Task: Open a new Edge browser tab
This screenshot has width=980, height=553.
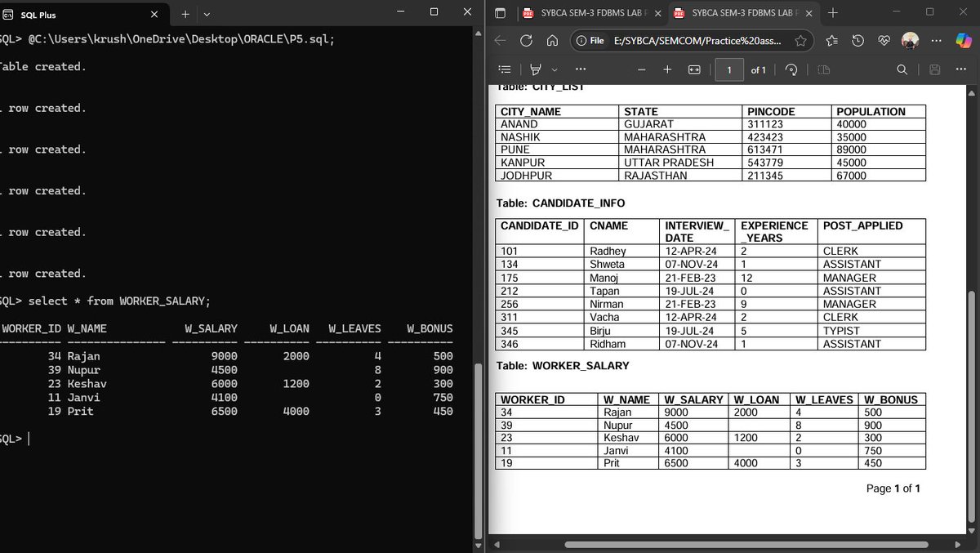Action: coord(832,13)
